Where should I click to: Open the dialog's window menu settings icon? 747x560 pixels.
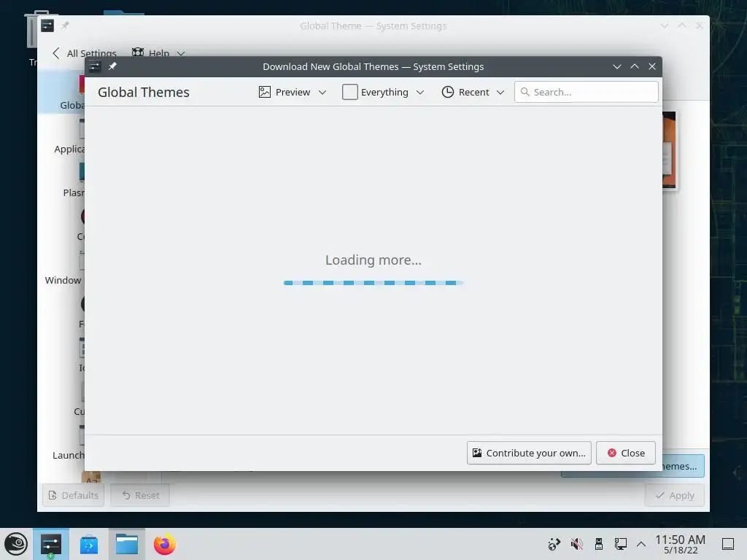pyautogui.click(x=95, y=66)
